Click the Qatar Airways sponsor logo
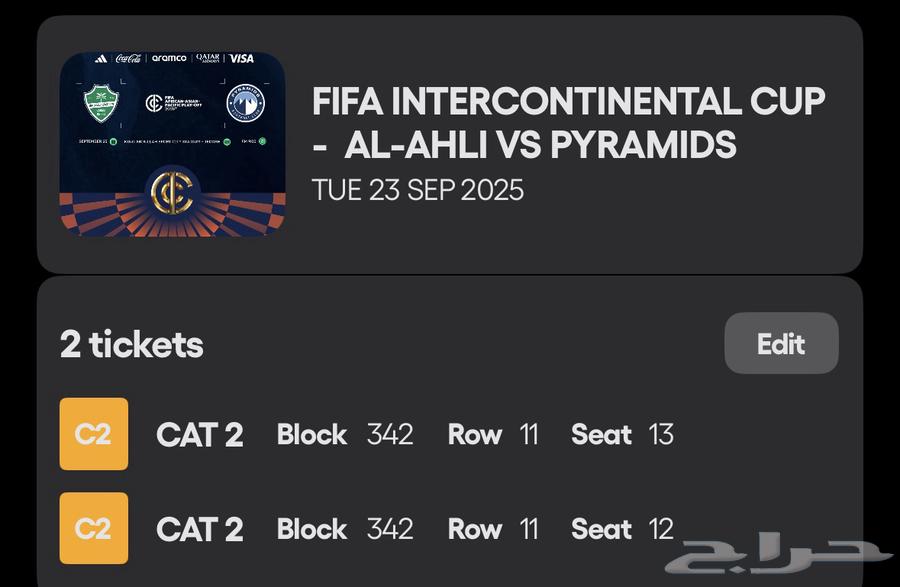The image size is (900, 587). (207, 59)
